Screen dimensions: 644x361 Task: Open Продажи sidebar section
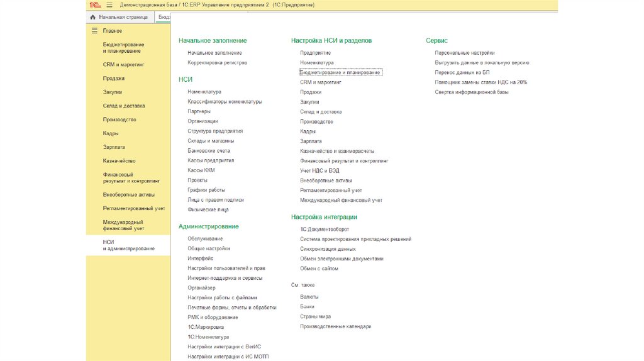point(114,79)
